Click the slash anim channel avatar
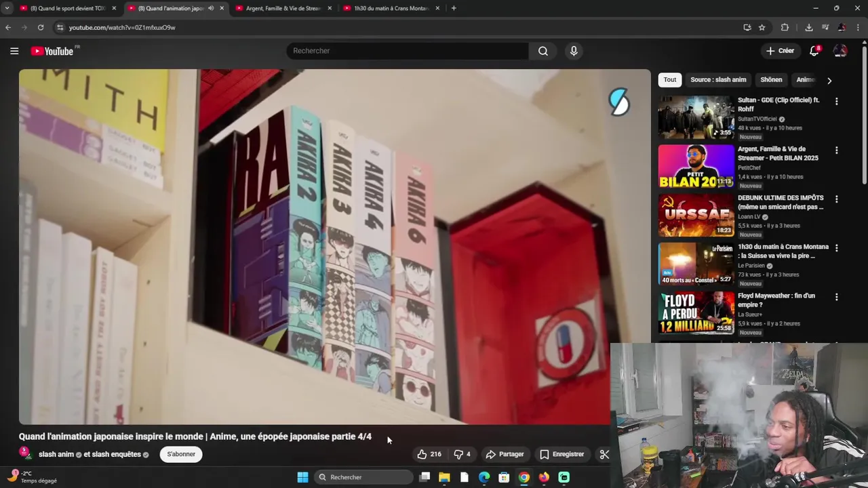Viewport: 868px width, 488px height. 25,453
